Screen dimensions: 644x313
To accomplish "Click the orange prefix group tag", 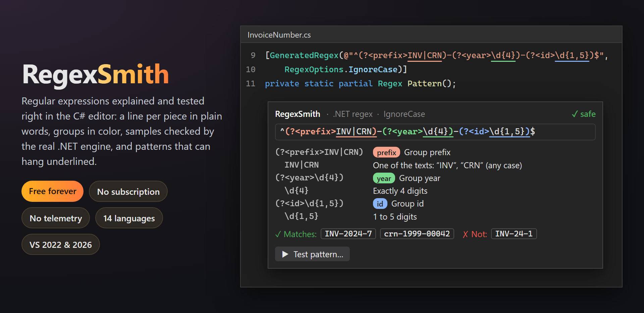I will [x=386, y=152].
